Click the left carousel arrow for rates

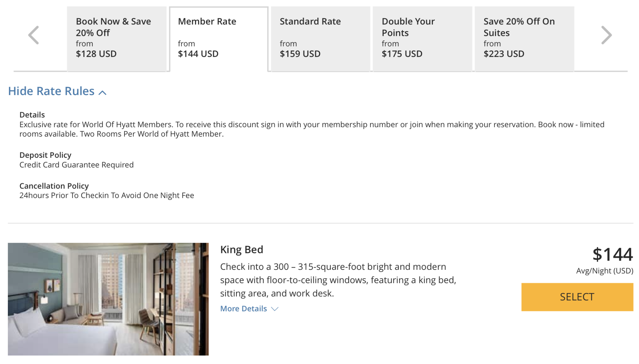click(34, 35)
